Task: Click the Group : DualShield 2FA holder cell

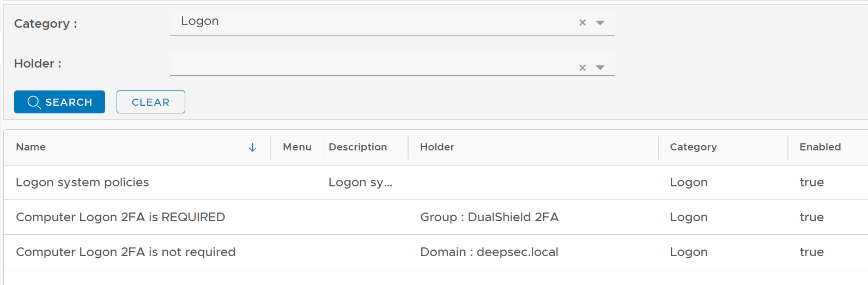Action: [489, 217]
